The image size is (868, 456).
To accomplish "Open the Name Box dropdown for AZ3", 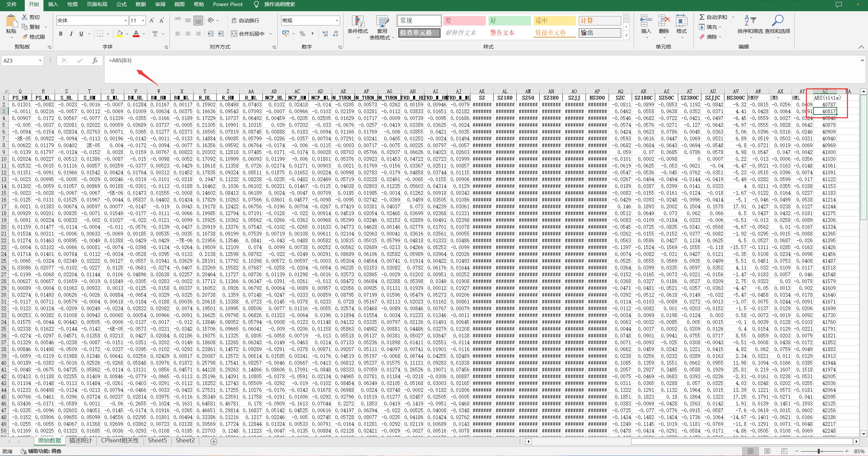I will tap(40, 60).
